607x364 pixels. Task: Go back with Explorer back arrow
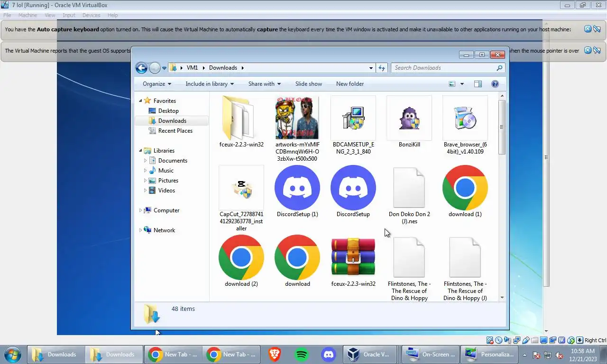click(141, 68)
